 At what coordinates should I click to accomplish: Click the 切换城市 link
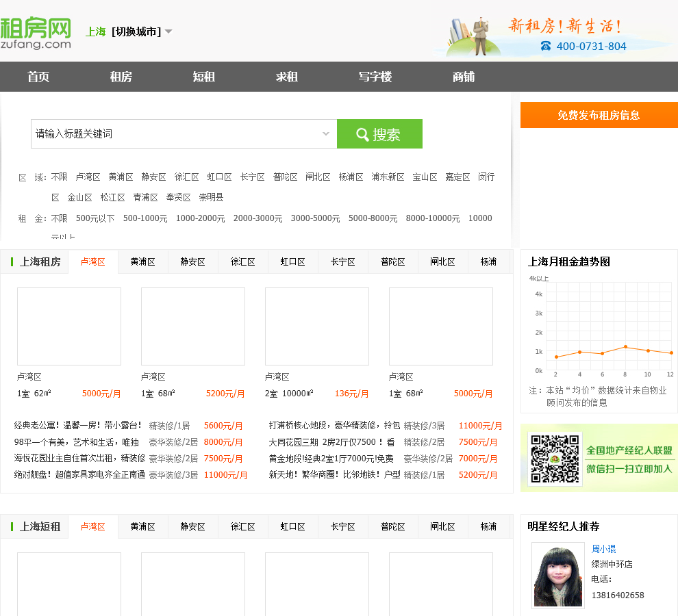coord(136,31)
